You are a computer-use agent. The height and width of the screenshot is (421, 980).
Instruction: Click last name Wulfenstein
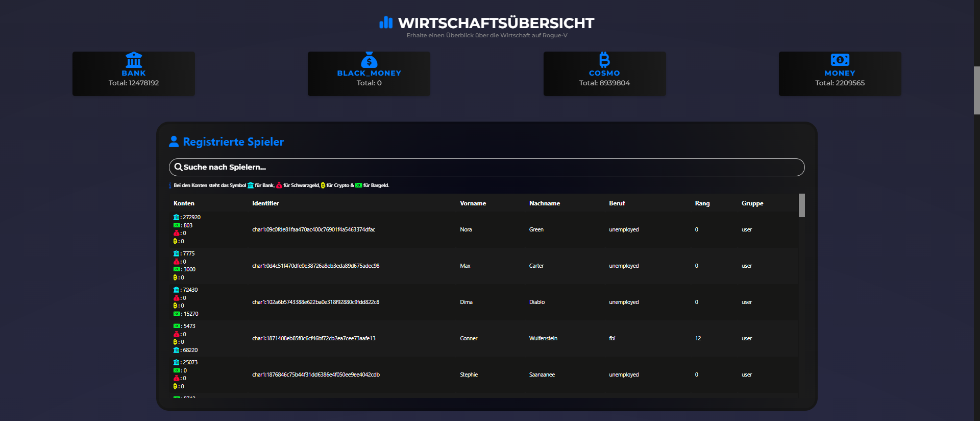click(x=543, y=338)
